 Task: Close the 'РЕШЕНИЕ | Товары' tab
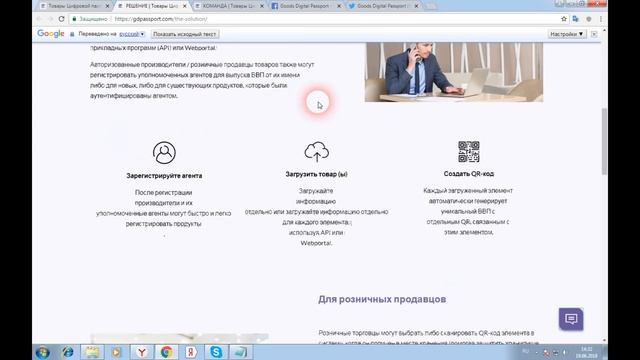(184, 6)
